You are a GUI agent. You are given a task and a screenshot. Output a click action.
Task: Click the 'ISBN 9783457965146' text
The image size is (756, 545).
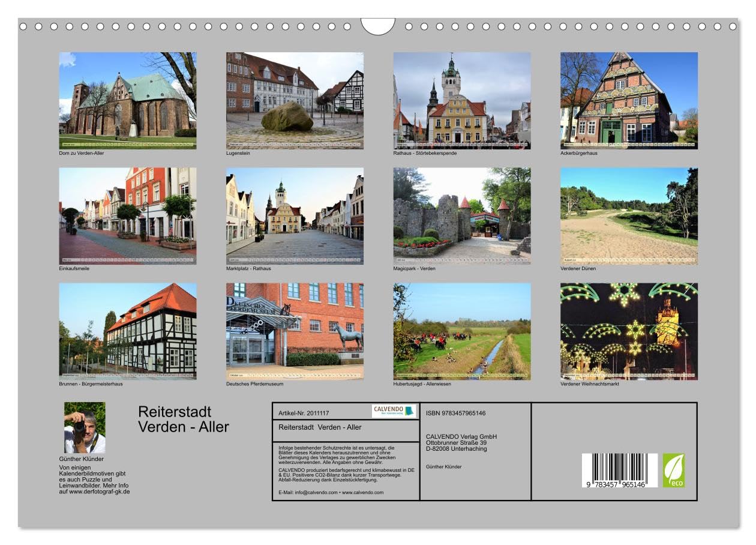456,413
